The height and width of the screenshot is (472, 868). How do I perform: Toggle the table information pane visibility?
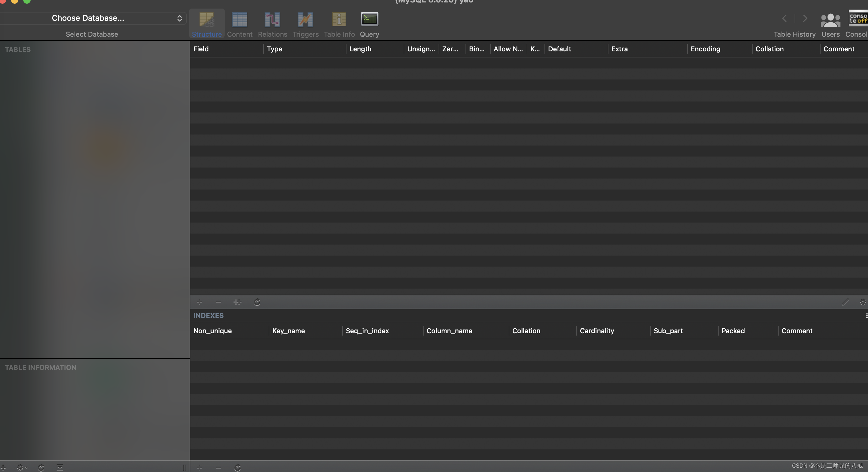pyautogui.click(x=60, y=468)
